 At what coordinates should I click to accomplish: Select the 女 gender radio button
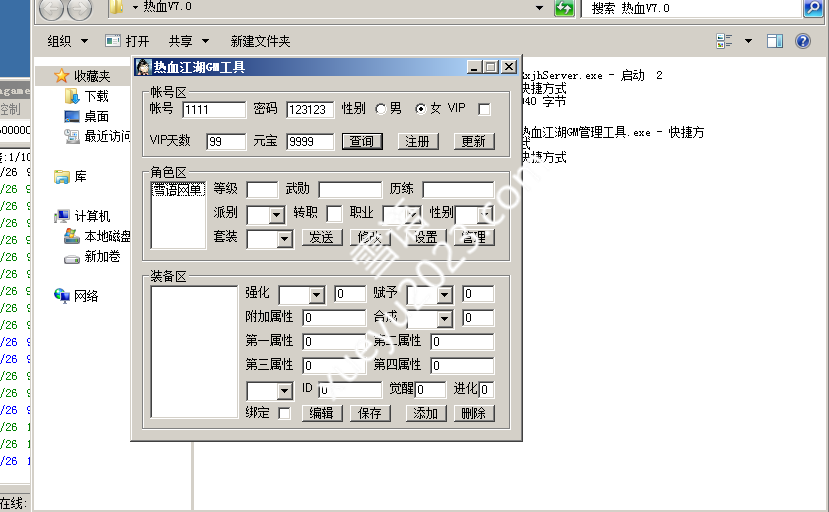(x=421, y=109)
